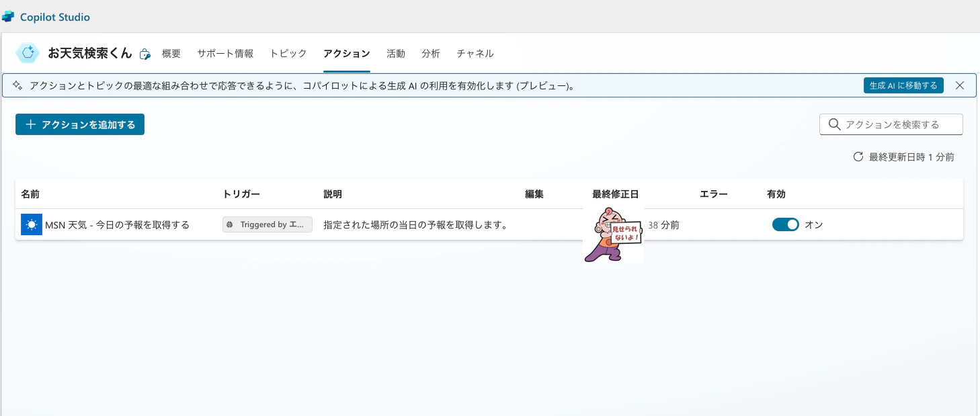Click the plus icon on アクションを追加する
Screen dimensions: 980x416
point(30,124)
